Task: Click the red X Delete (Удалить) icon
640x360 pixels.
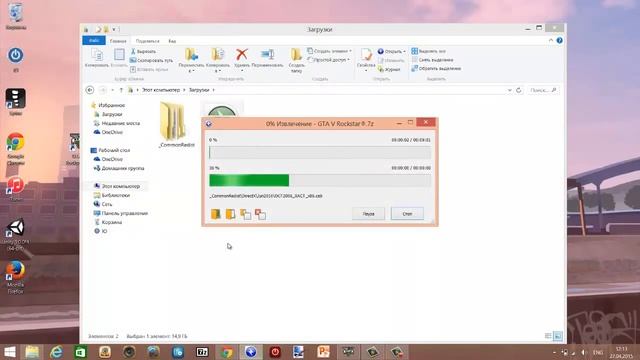Action: [x=242, y=54]
